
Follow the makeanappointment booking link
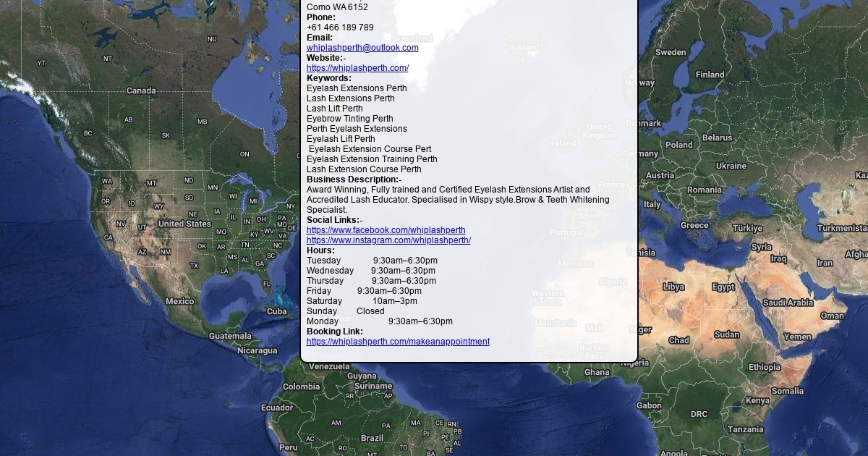pos(398,342)
